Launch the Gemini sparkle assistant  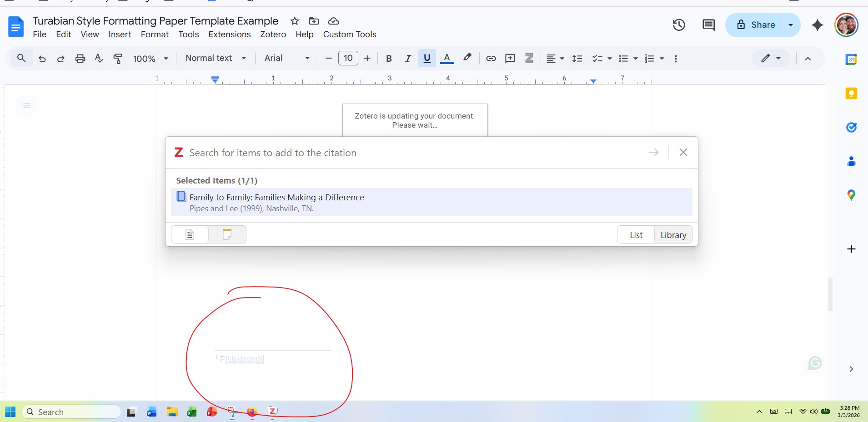point(817,25)
